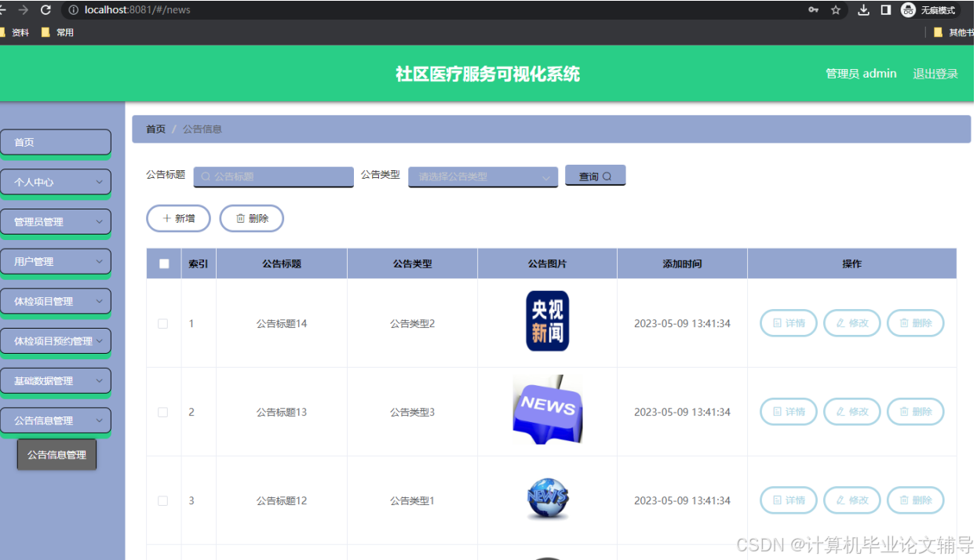The height and width of the screenshot is (560, 977).
Task: Check the checkbox for 公告标题14 row
Action: 163,323
